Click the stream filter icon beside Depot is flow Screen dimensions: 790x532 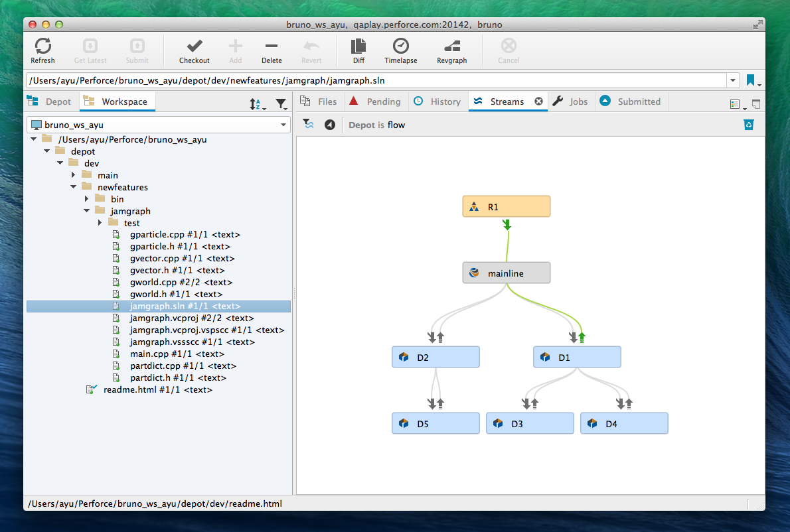308,124
